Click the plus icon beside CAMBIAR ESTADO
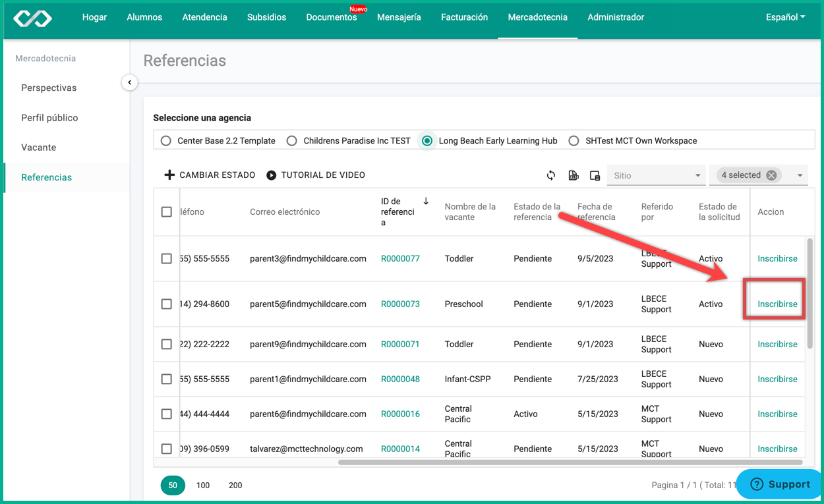Image resolution: width=824 pixels, height=504 pixels. (169, 175)
